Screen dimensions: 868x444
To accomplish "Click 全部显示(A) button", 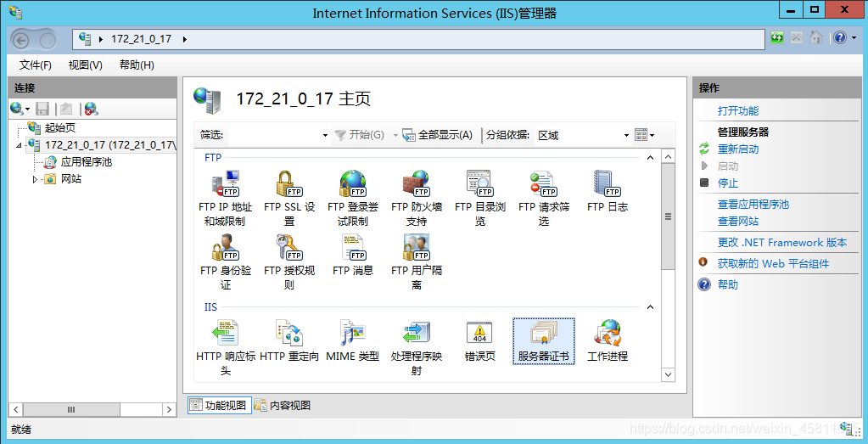I will (x=438, y=135).
